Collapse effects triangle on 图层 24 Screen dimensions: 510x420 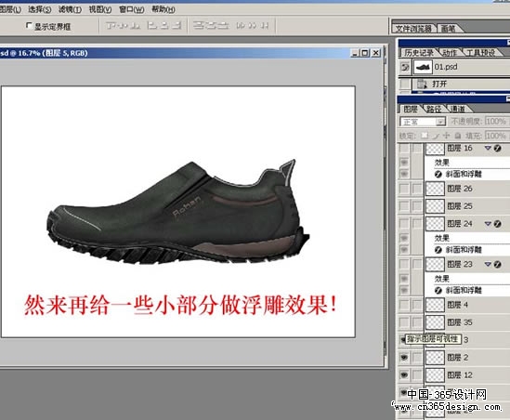[488, 224]
